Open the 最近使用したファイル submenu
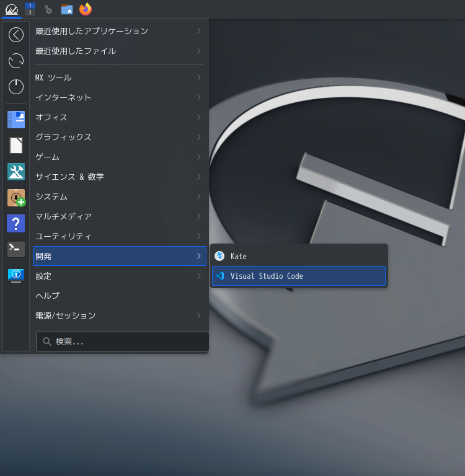 click(x=120, y=51)
